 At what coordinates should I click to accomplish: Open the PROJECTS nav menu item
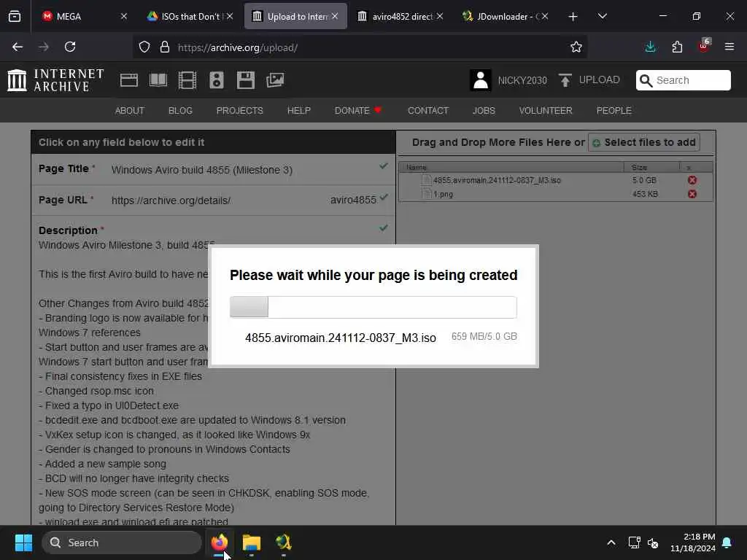(x=239, y=111)
